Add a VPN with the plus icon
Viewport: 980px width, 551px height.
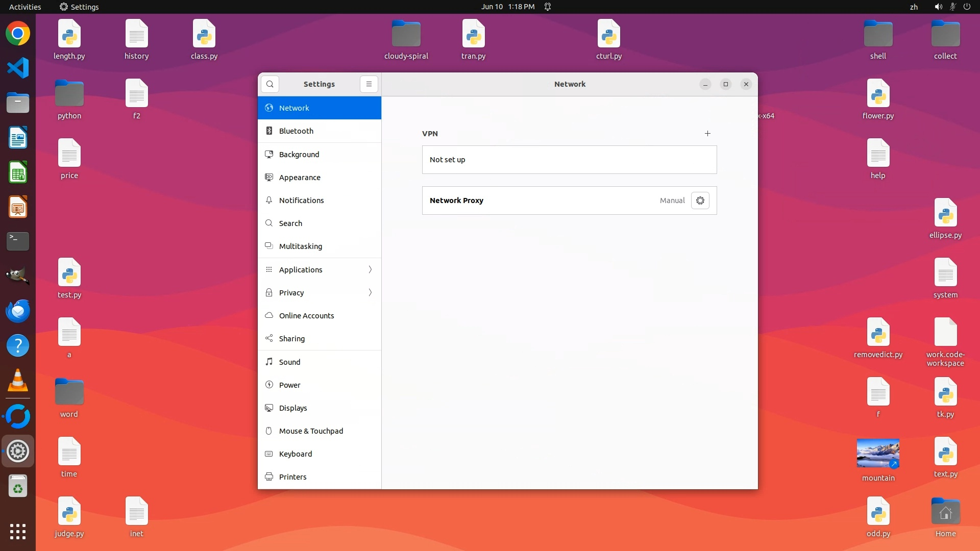pos(707,134)
